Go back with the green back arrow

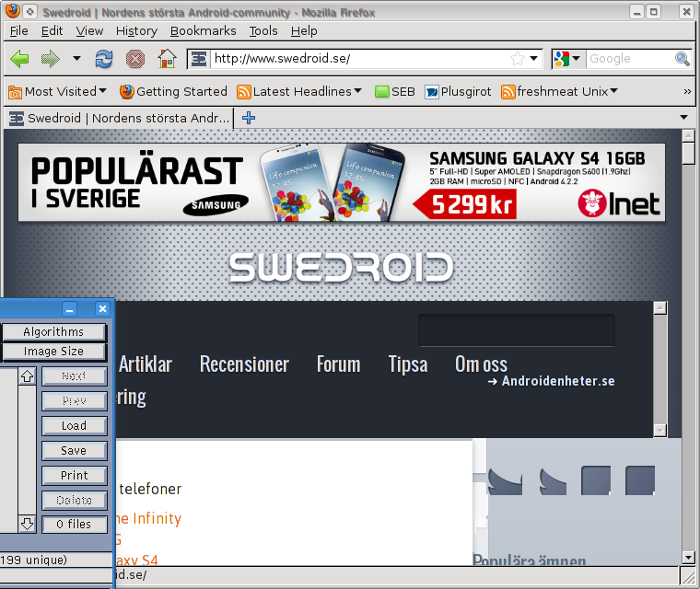[19, 59]
